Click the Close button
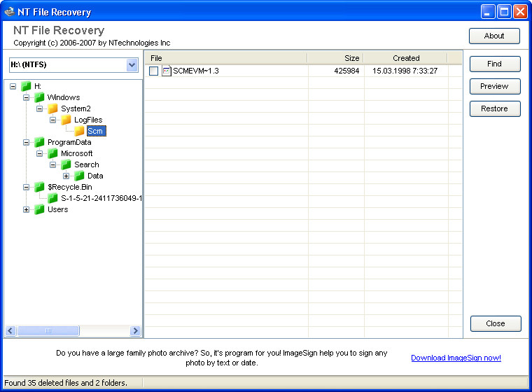This screenshot has height=392, width=532. [x=496, y=323]
